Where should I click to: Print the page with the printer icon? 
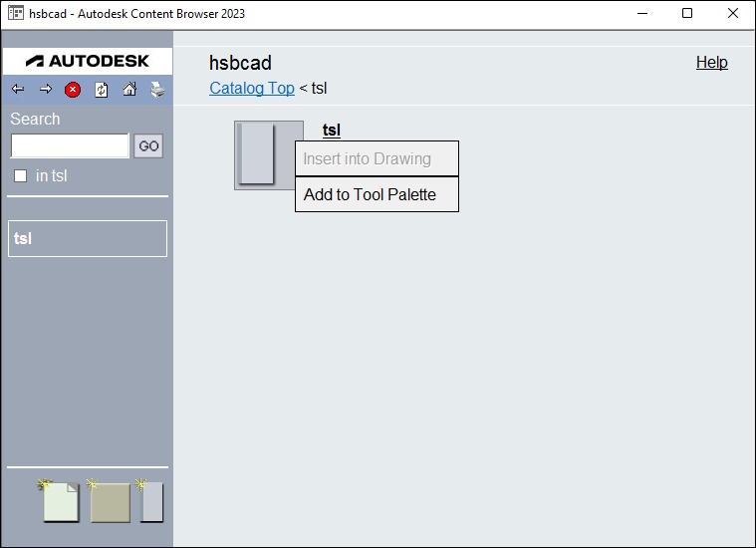click(x=157, y=90)
